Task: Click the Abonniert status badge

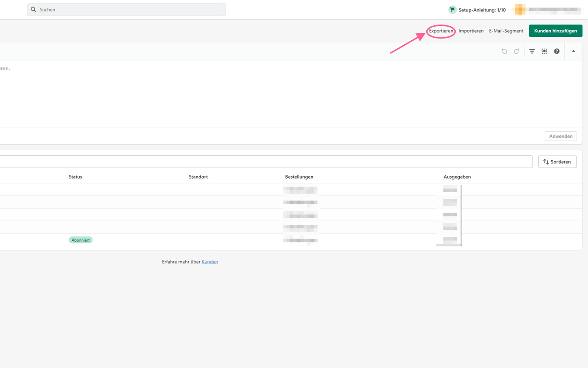Action: (80, 240)
